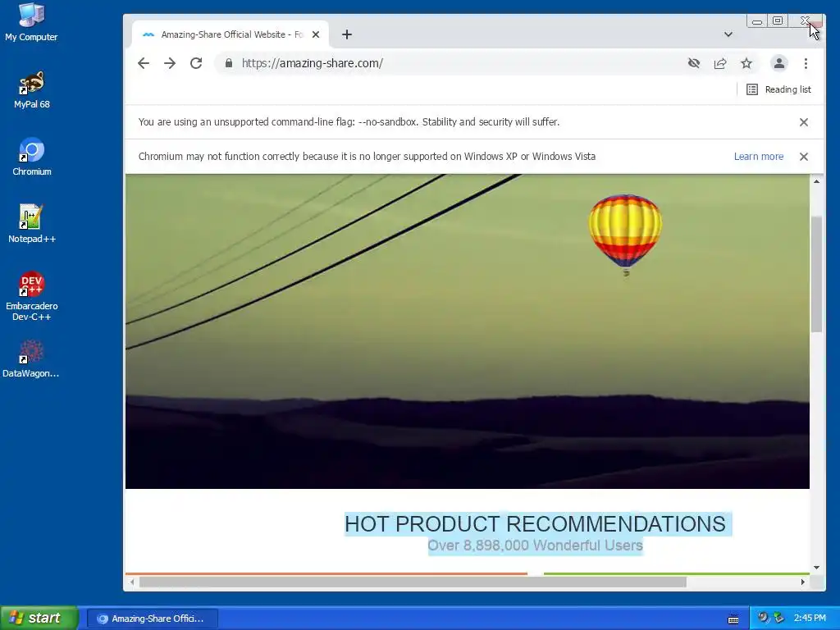Viewport: 840px width, 630px height.
Task: Select the Chromium desktop shortcut
Action: coord(32,157)
